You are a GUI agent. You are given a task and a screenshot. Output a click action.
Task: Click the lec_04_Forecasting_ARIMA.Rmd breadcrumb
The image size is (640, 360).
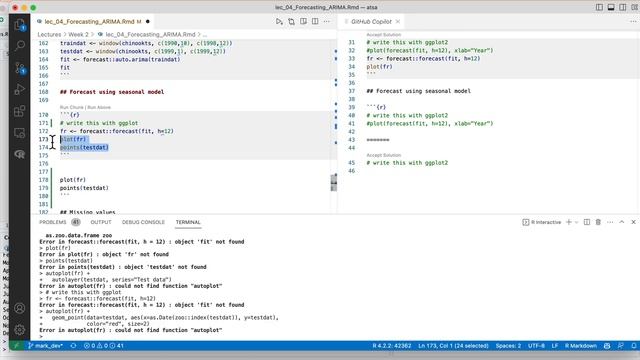pyautogui.click(x=150, y=34)
